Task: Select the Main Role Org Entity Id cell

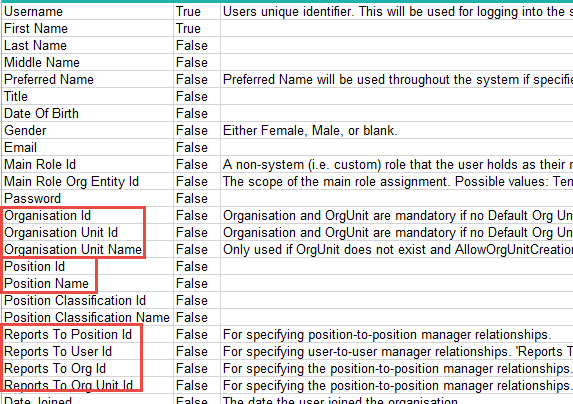Action: [x=88, y=181]
